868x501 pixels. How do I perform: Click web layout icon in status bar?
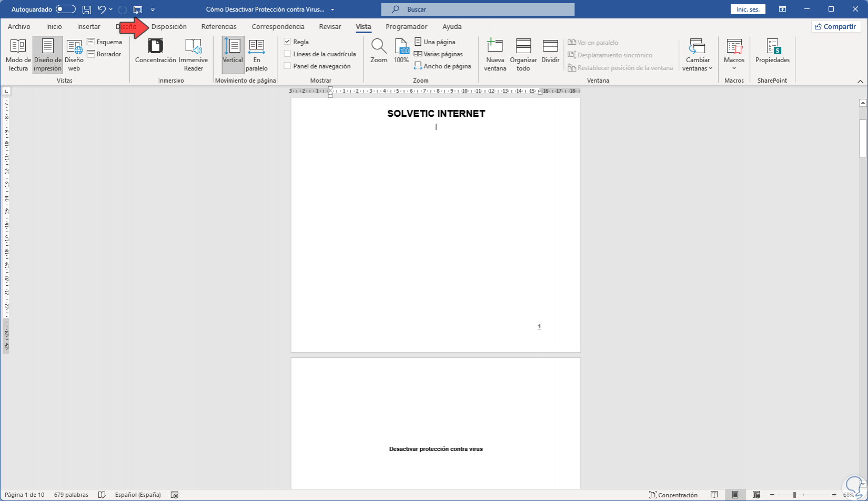(x=756, y=495)
